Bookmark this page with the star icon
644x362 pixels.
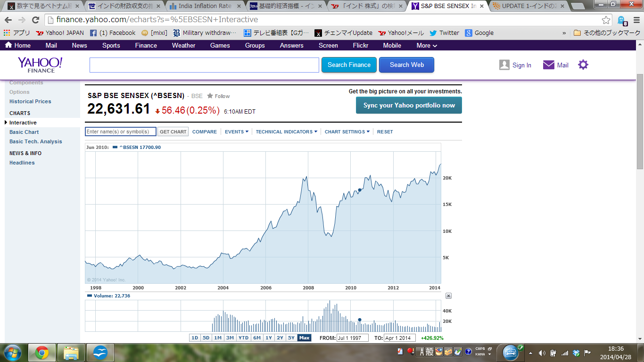[606, 20]
